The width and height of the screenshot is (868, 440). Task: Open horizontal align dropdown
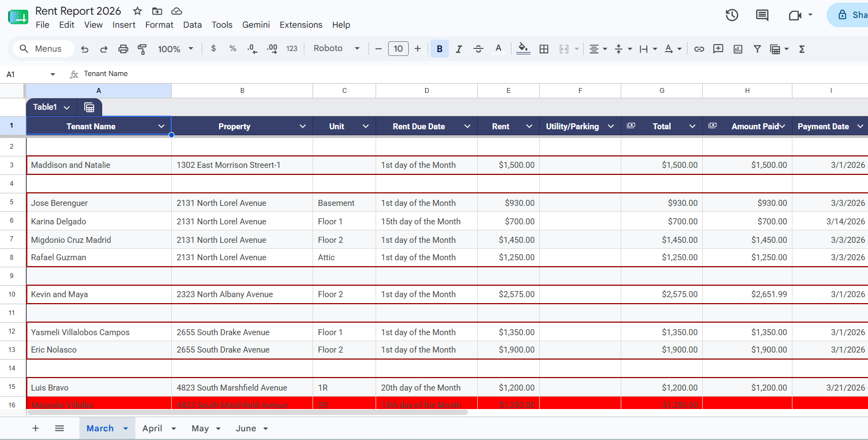click(598, 49)
